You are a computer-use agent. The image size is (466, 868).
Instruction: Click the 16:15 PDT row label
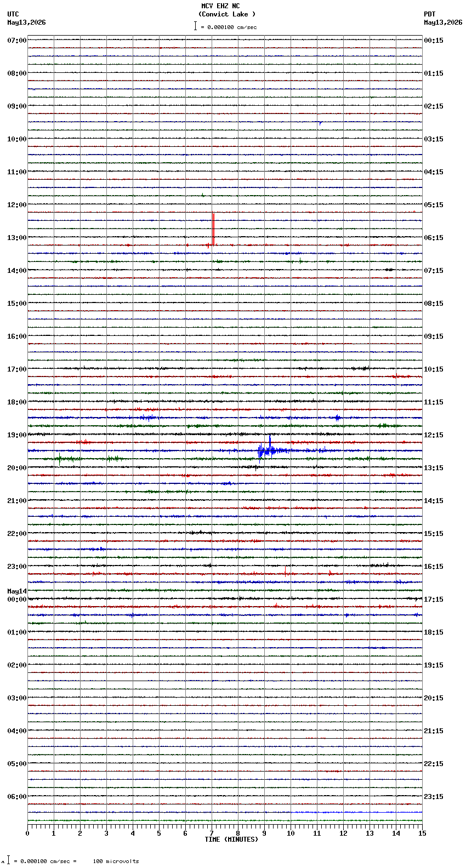point(434,567)
